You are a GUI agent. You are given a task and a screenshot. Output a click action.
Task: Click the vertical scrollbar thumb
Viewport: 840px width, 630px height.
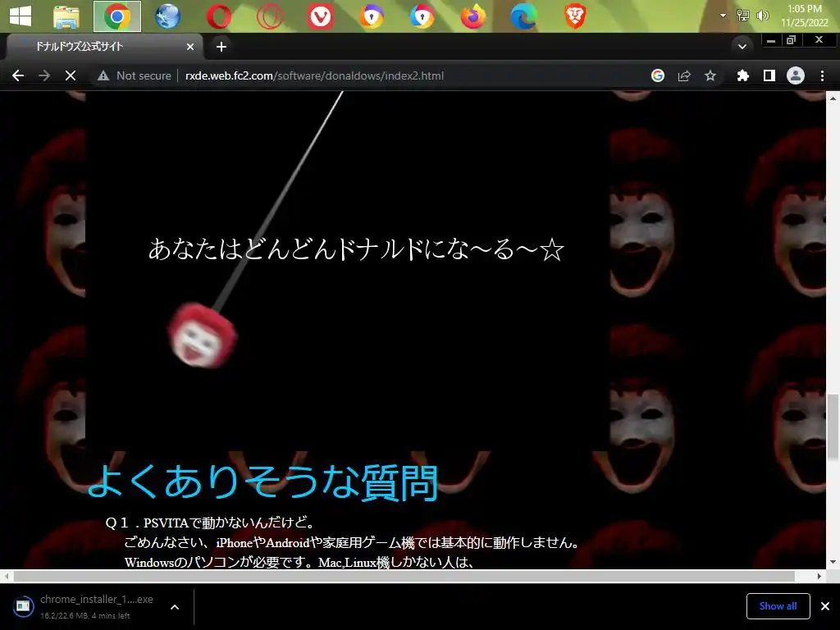[x=833, y=427]
